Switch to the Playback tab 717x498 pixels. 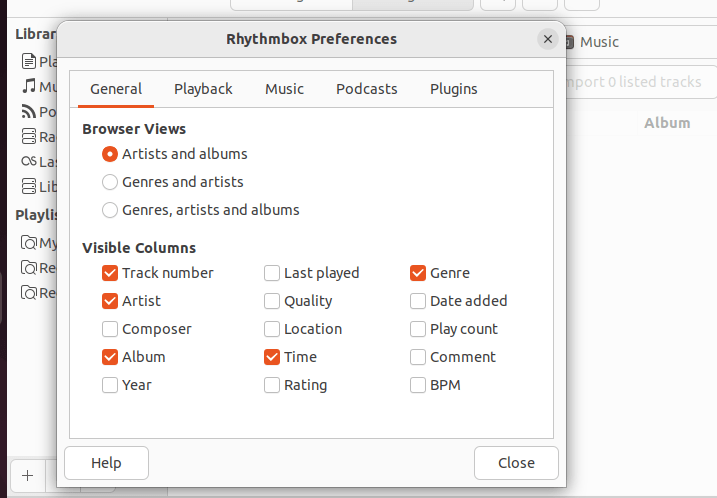pyautogui.click(x=203, y=89)
